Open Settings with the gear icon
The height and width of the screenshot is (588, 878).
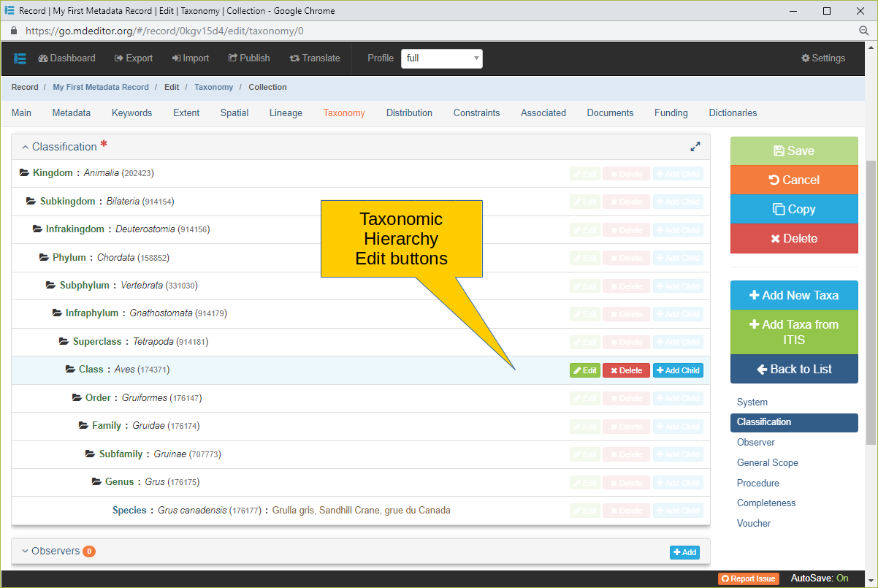point(823,58)
